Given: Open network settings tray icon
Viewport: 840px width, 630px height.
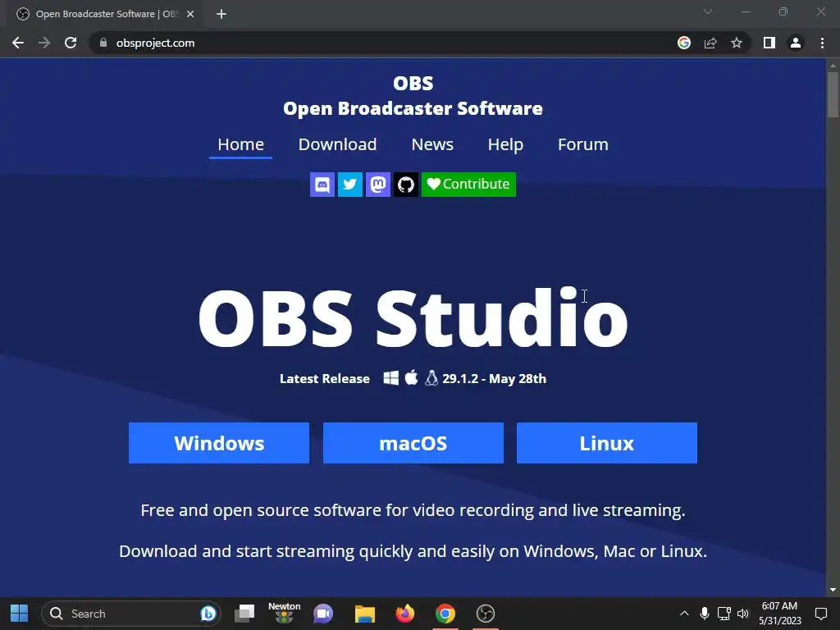Looking at the screenshot, I should coord(724,614).
